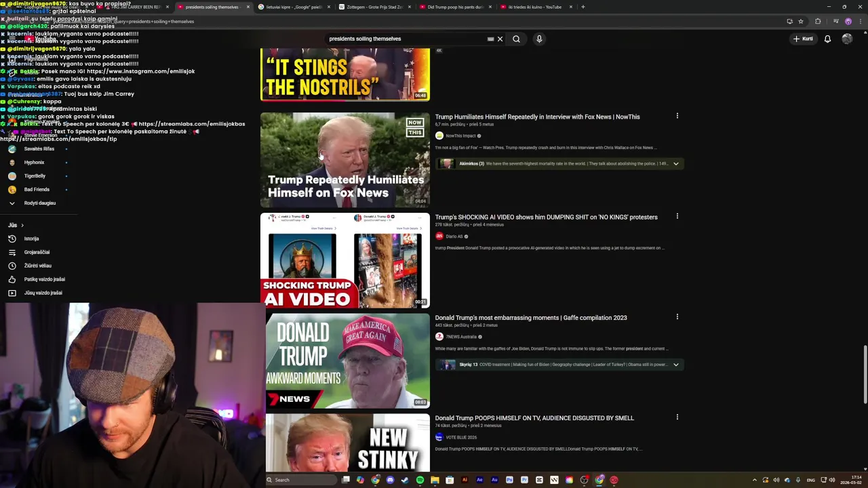Expand the Jūs section chevron
The width and height of the screenshot is (868, 488).
(22, 225)
